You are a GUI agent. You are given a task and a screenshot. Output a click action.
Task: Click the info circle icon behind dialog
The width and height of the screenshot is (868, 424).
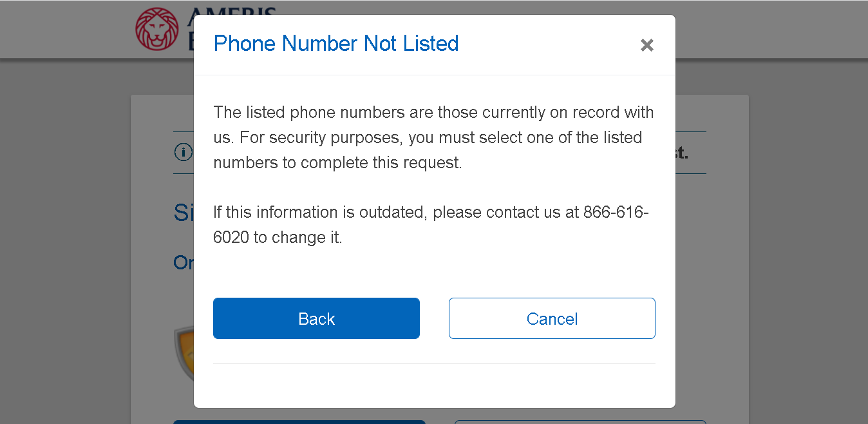tap(184, 153)
